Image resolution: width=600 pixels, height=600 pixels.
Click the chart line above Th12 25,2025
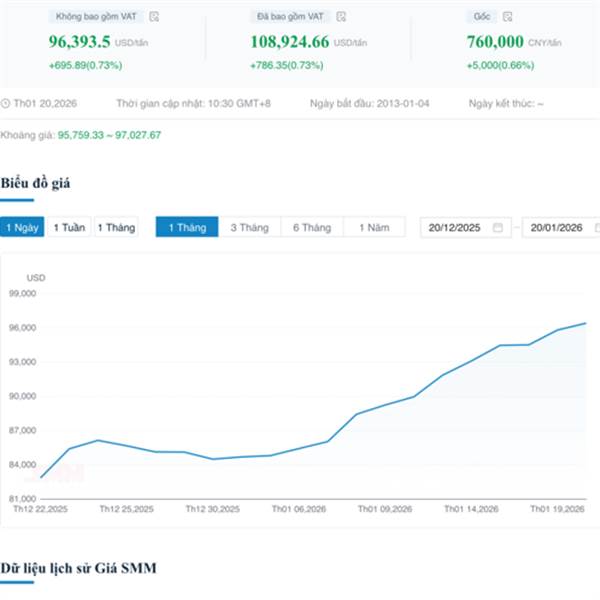click(x=126, y=445)
